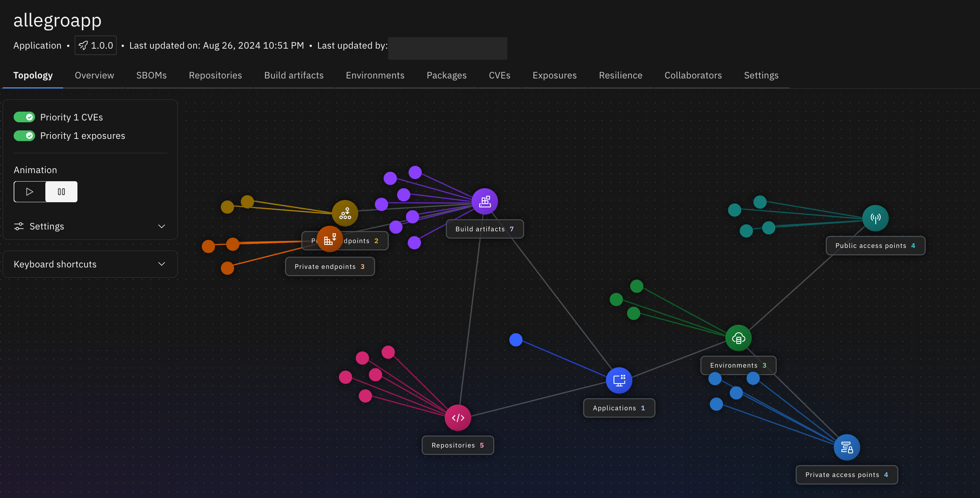Click the lone blue child node of Applications
980x498 pixels.
pos(515,340)
